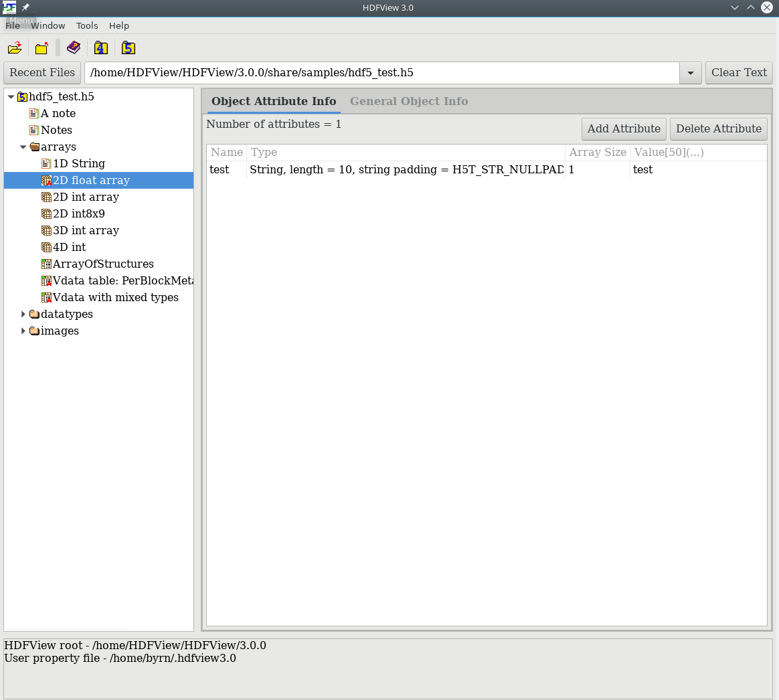Click the HDFView root status line
The width and height of the screenshot is (779, 700).
(135, 645)
